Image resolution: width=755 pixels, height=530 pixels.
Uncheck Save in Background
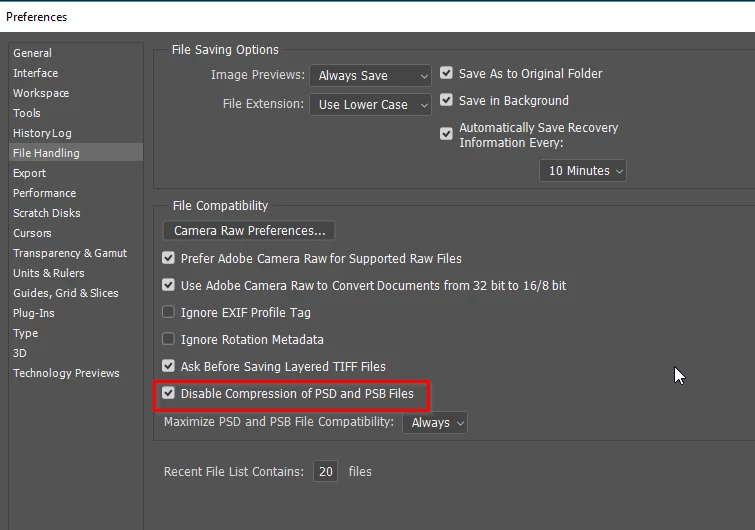[x=446, y=100]
